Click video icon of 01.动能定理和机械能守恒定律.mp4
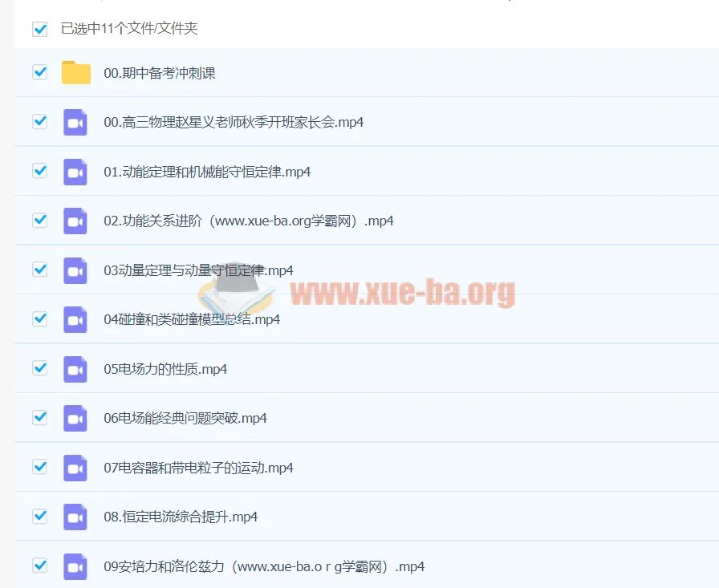This screenshot has height=588, width=719. [x=75, y=172]
